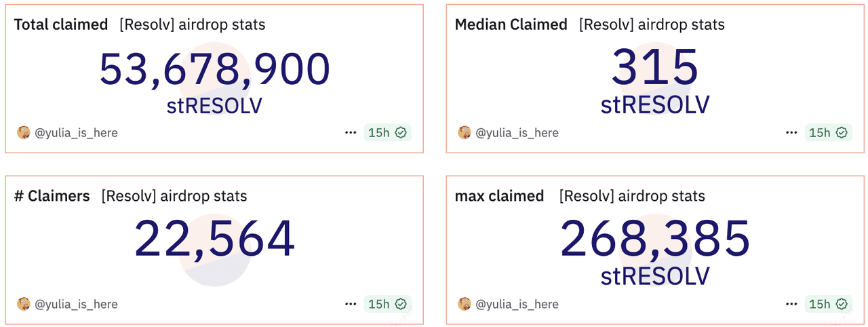Screen dimensions: 868x327
Task: Click the 22,564 claimers counter value
Action: [214, 238]
